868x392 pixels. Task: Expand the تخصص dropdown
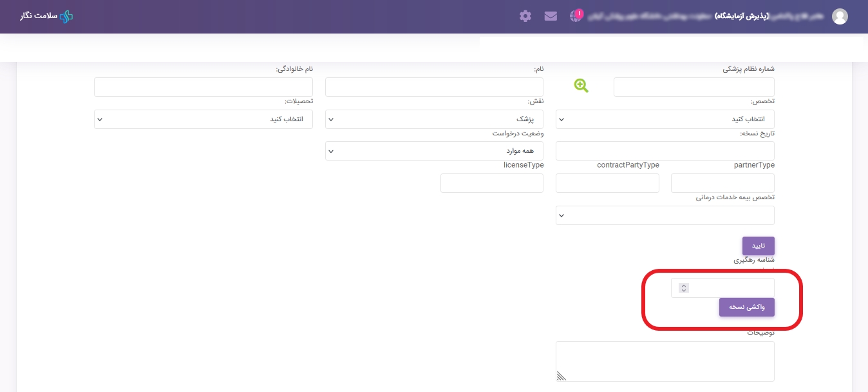click(665, 119)
